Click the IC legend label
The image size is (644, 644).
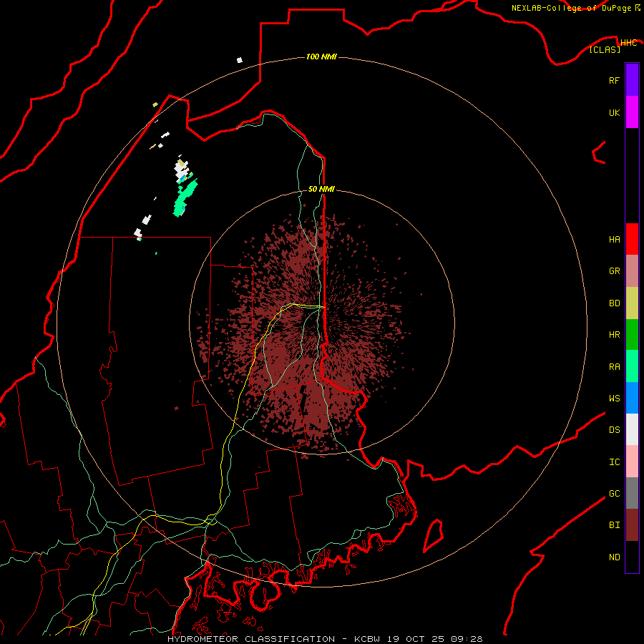point(614,462)
